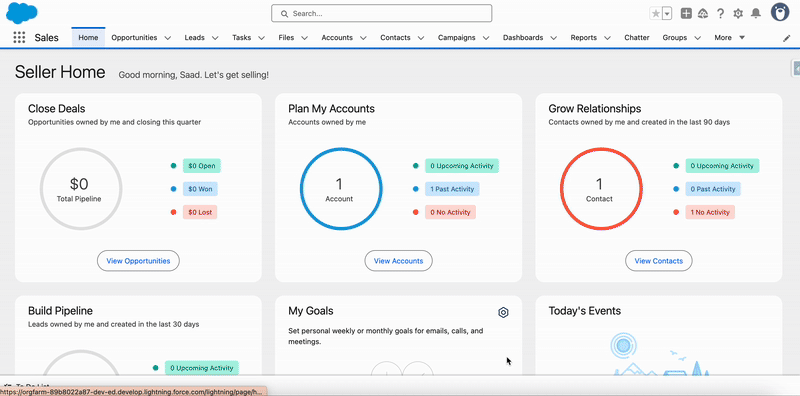Image resolution: width=800 pixels, height=396 pixels.
Task: Expand the Opportunities tab chevron
Action: [167, 38]
